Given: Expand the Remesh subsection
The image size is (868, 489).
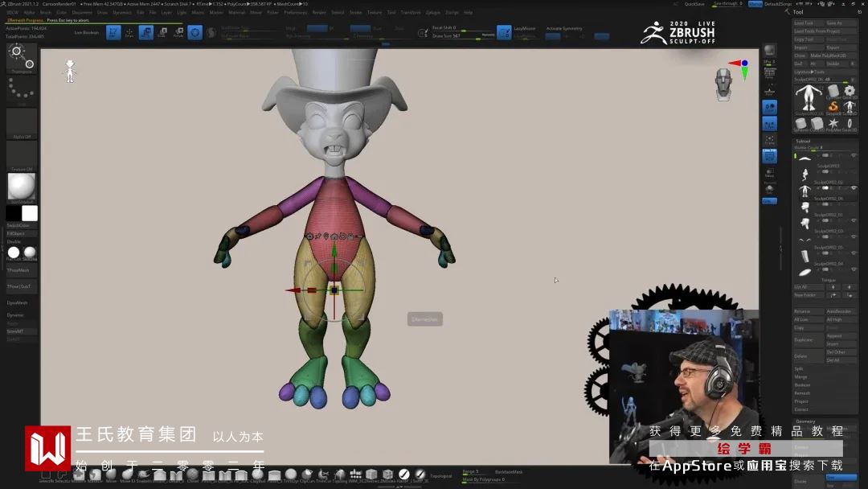Looking at the screenshot, I should tap(802, 393).
